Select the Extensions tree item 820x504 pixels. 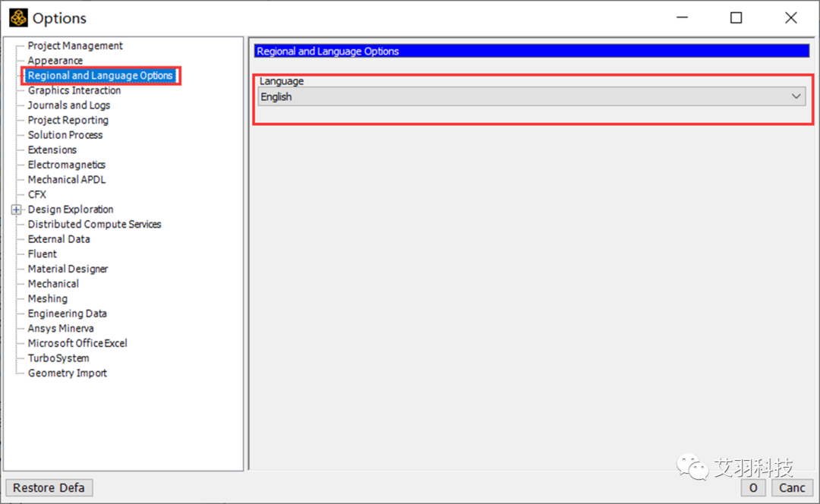click(x=52, y=150)
